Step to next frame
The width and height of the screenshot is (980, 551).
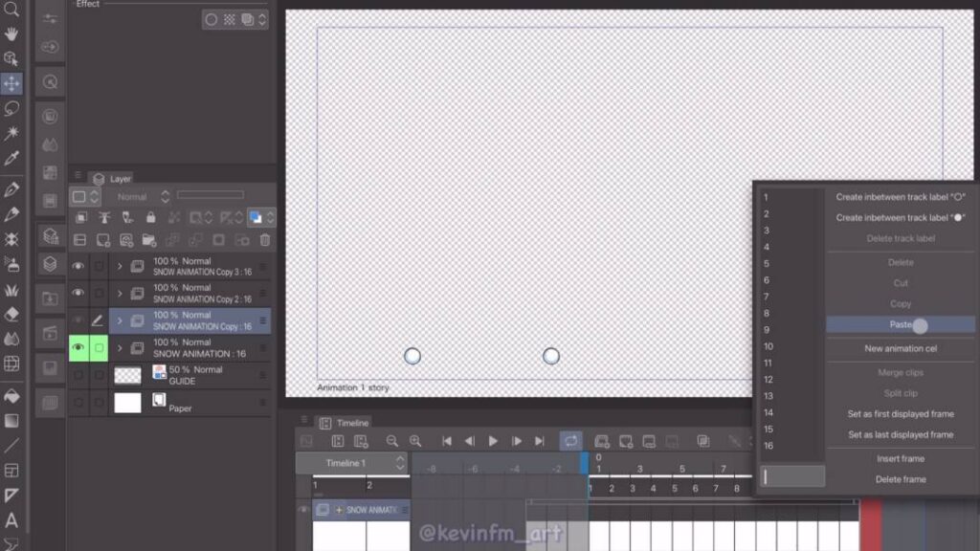pyautogui.click(x=516, y=441)
